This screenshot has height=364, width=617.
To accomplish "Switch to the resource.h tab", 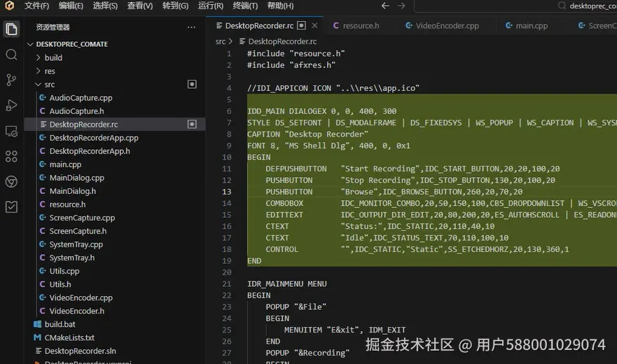I will [x=360, y=26].
